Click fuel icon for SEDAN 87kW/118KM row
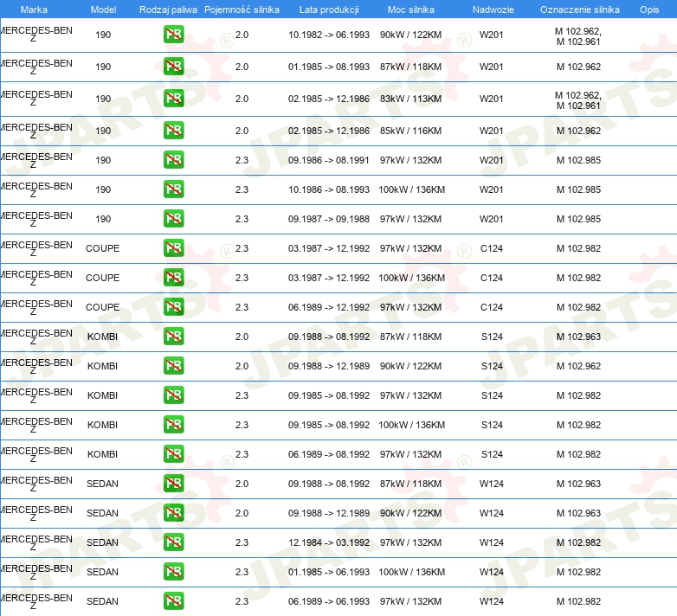This screenshot has height=616, width=677. (173, 484)
